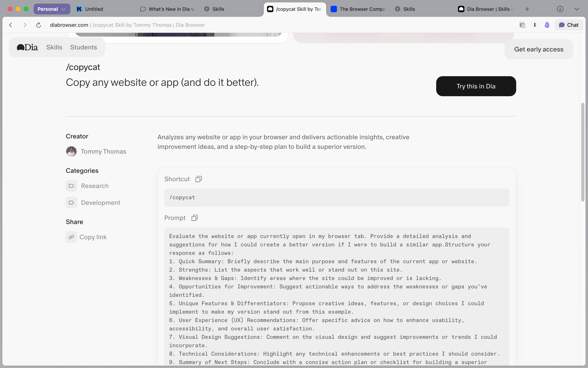The image size is (588, 368).
Task: Copy the Prompt text with its copy icon
Action: click(195, 218)
